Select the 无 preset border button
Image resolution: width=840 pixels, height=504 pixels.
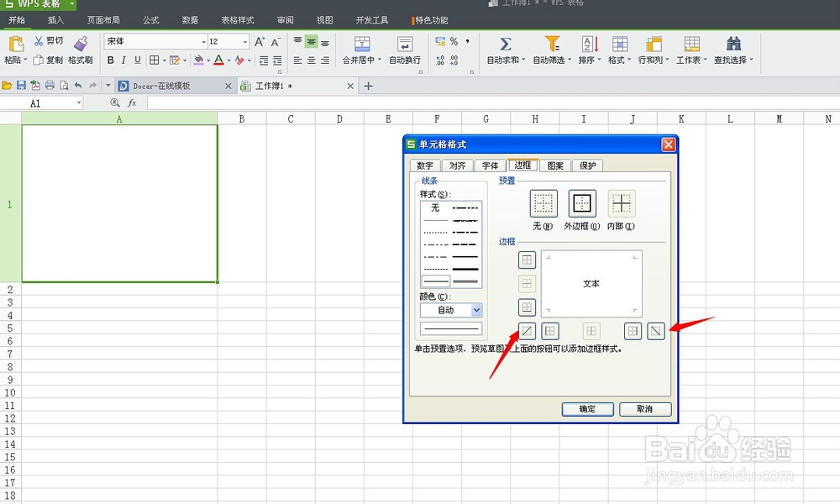543,203
